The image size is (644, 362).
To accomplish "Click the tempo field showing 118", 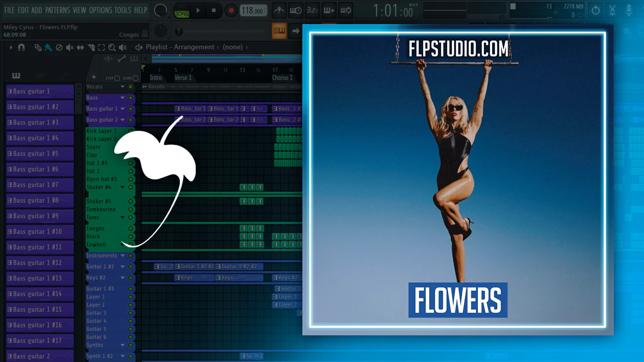I will pyautogui.click(x=253, y=11).
